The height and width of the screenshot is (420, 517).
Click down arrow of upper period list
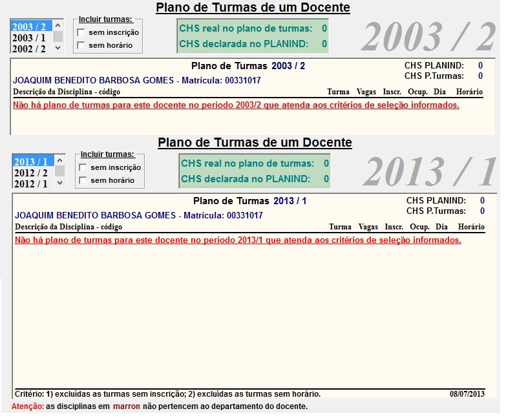coord(58,48)
